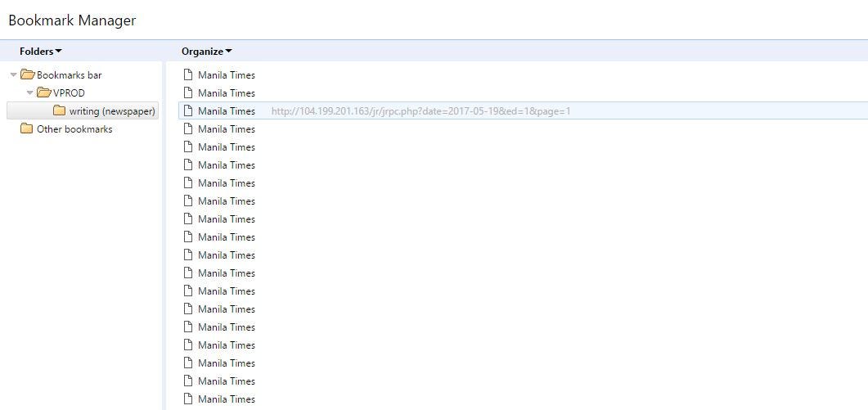This screenshot has width=868, height=410.
Task: Click the page icon of the highlighted Manila Times row
Action: point(188,110)
